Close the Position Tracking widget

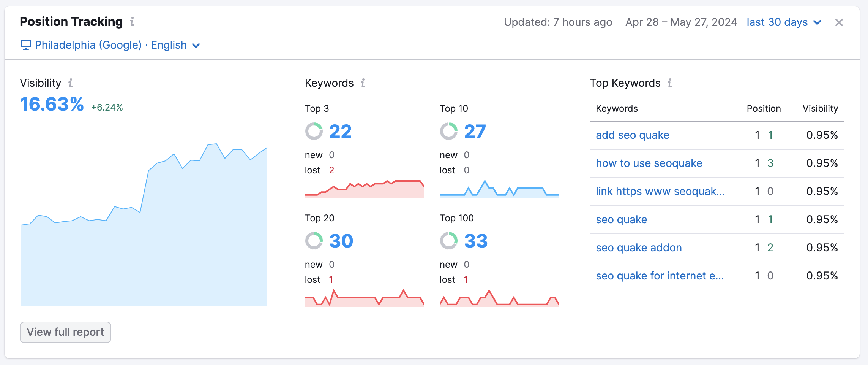click(840, 22)
